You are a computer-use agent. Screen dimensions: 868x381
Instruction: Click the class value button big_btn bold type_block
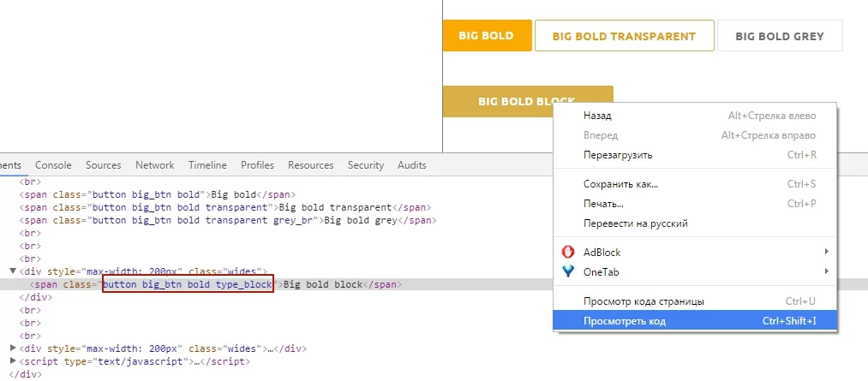pos(189,285)
